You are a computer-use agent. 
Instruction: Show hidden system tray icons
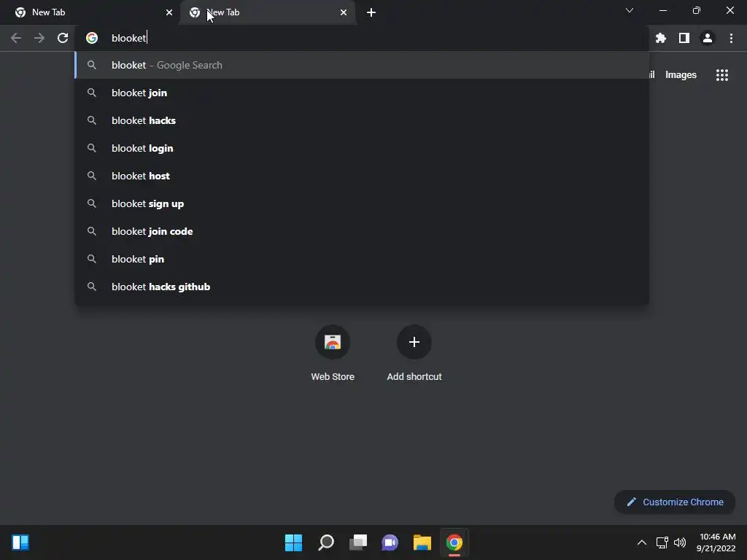642,542
